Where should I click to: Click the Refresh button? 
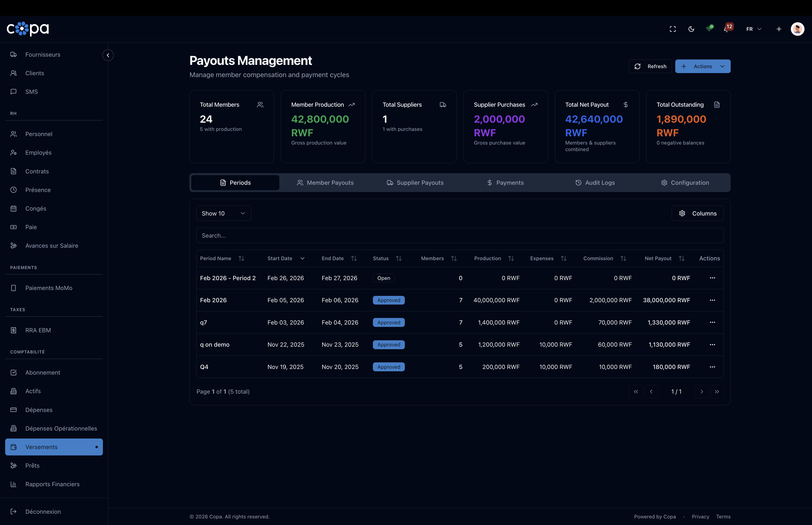coord(650,67)
